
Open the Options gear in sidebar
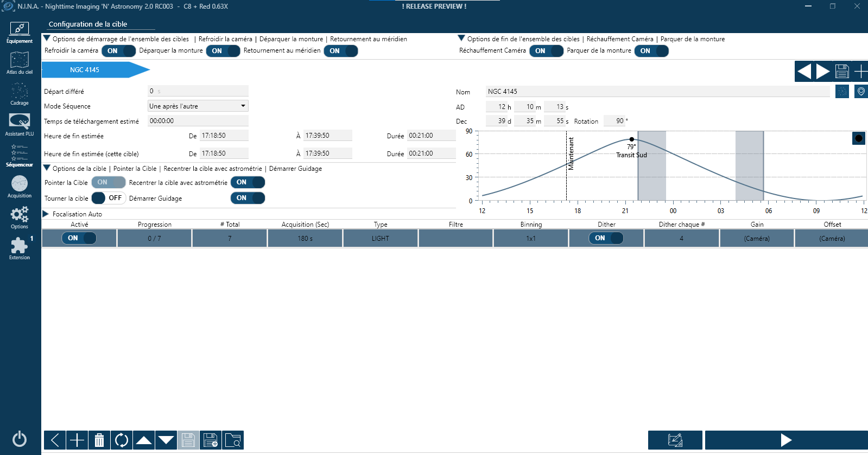click(x=20, y=218)
